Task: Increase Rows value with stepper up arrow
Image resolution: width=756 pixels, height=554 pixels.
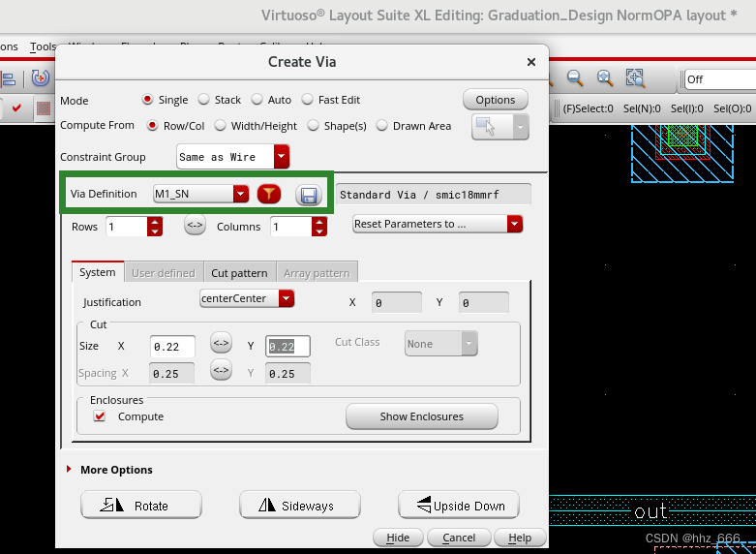Action: click(x=154, y=221)
